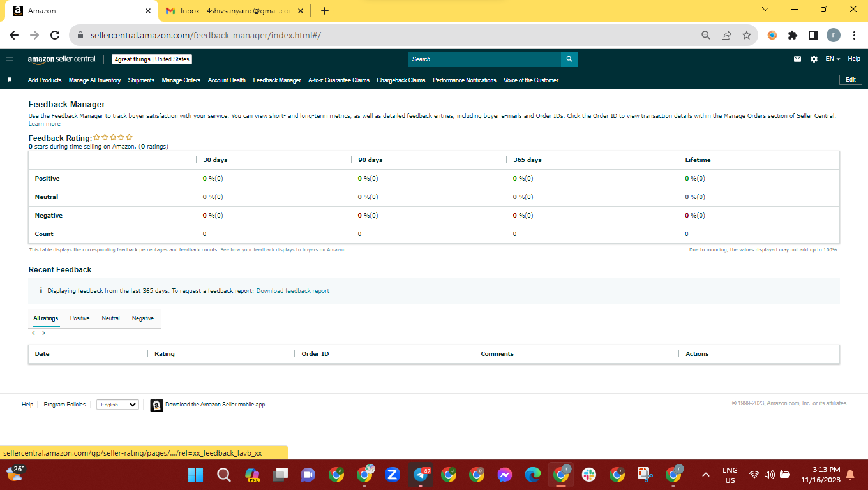Launch Microsoft Edge from the taskbar
868x490 pixels.
(533, 475)
